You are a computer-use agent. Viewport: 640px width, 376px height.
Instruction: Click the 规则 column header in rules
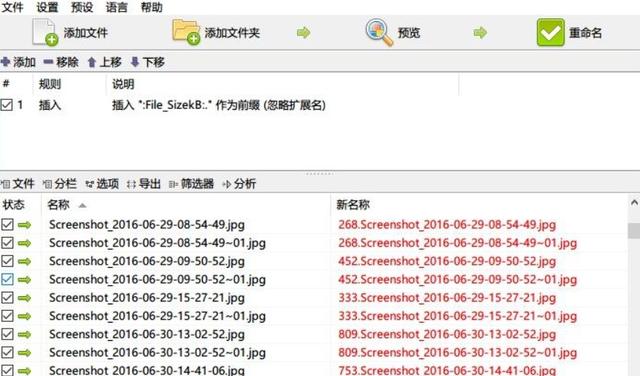click(x=50, y=84)
